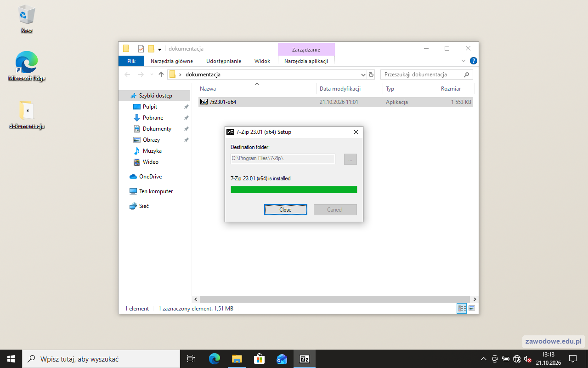Switch to details view using status bar icon
Image resolution: width=588 pixels, height=368 pixels.
462,309
